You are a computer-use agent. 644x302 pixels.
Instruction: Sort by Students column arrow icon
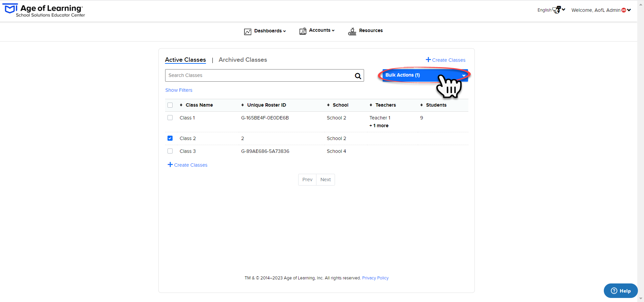click(x=421, y=105)
